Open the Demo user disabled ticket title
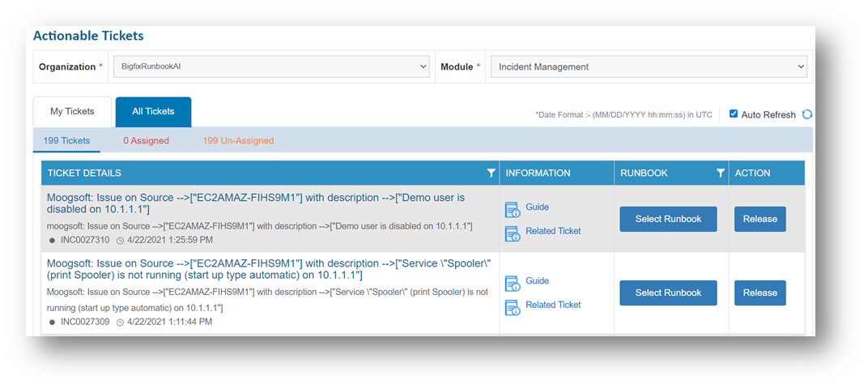 tap(256, 203)
